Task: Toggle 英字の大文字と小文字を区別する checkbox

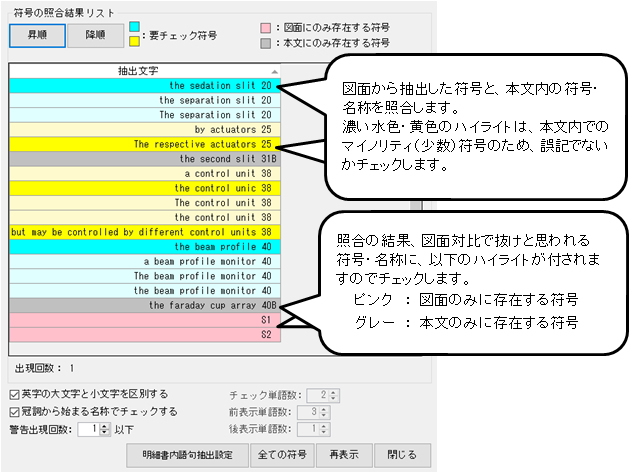Action: [x=15, y=395]
